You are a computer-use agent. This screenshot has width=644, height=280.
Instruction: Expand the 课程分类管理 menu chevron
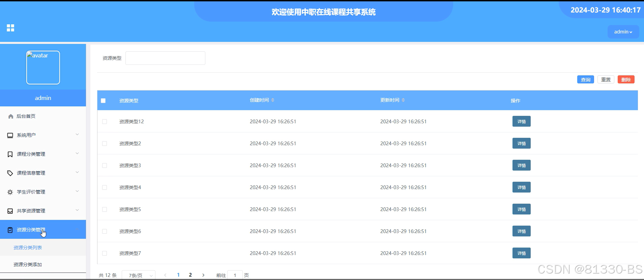pyautogui.click(x=77, y=153)
